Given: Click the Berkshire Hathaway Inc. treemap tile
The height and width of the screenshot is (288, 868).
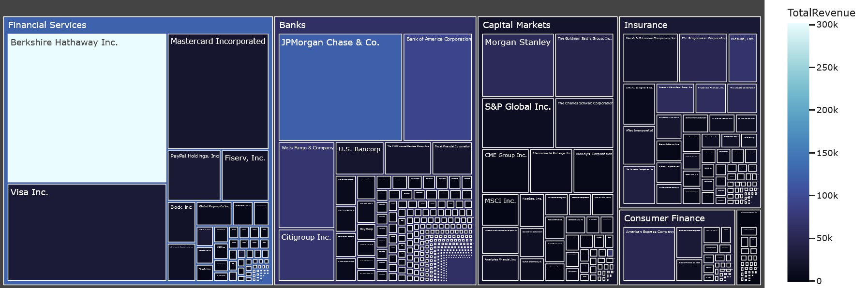Looking at the screenshot, I should coord(87,108).
